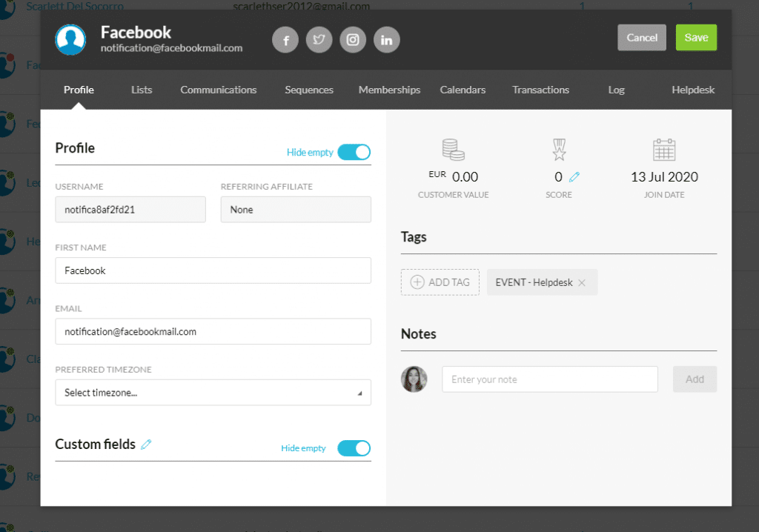Click the note author photo thumbnail
This screenshot has width=759, height=532.
coord(414,379)
